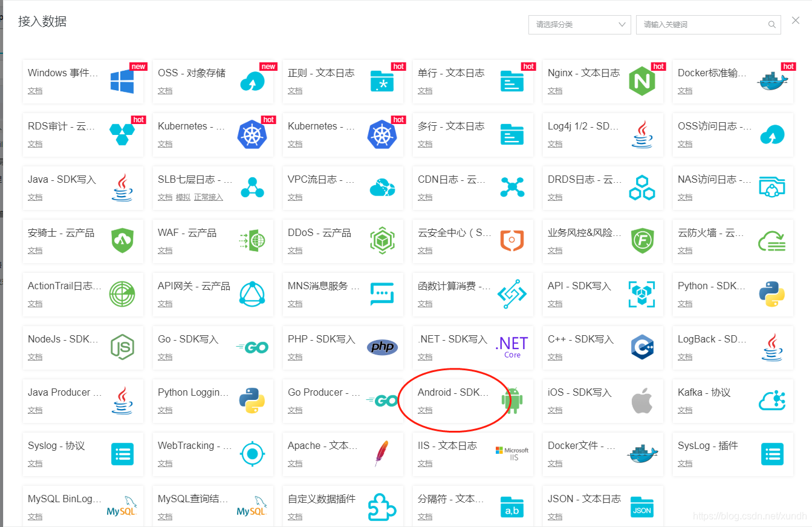Click the '多行 - 文本日志' title text
This screenshot has height=527, width=812.
(451, 126)
